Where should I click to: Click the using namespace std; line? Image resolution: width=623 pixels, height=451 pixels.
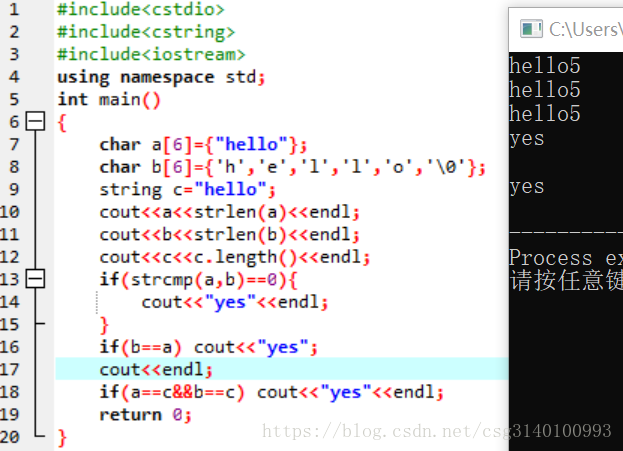coord(161,77)
